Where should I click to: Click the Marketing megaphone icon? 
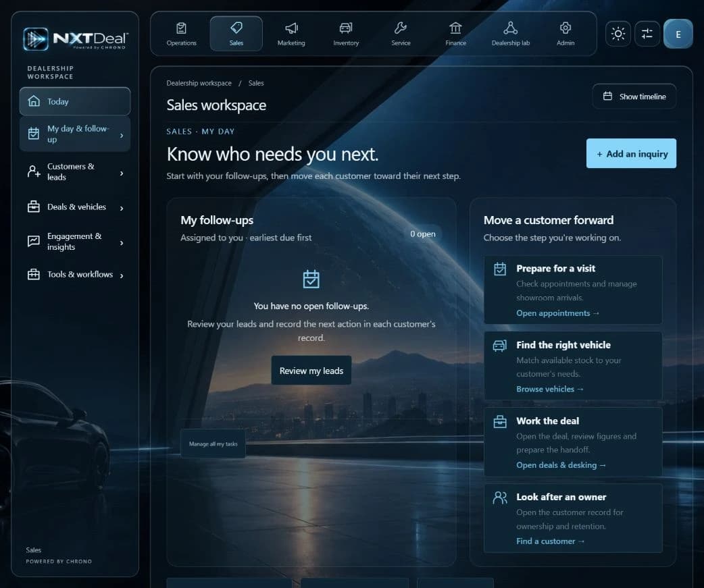coord(291,28)
